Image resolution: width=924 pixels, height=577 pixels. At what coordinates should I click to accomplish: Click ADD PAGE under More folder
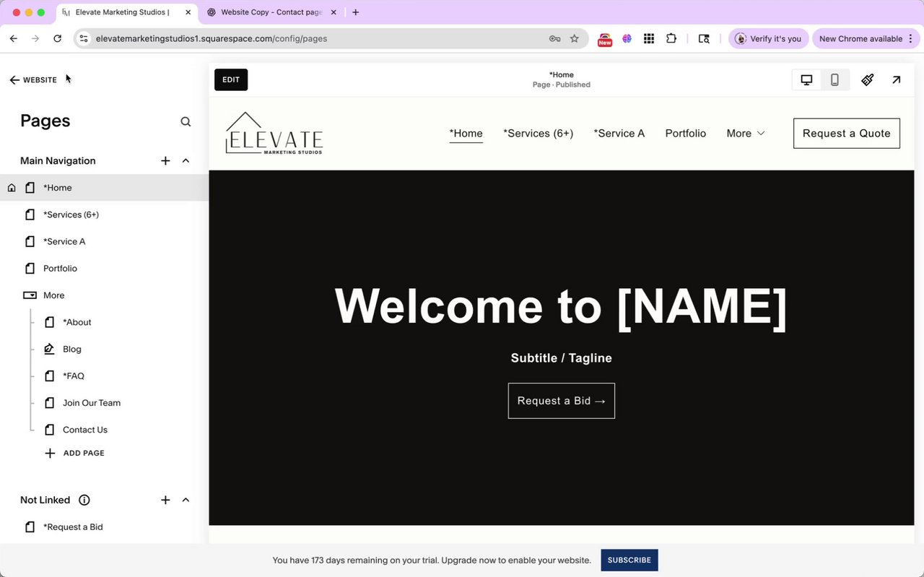(x=74, y=453)
